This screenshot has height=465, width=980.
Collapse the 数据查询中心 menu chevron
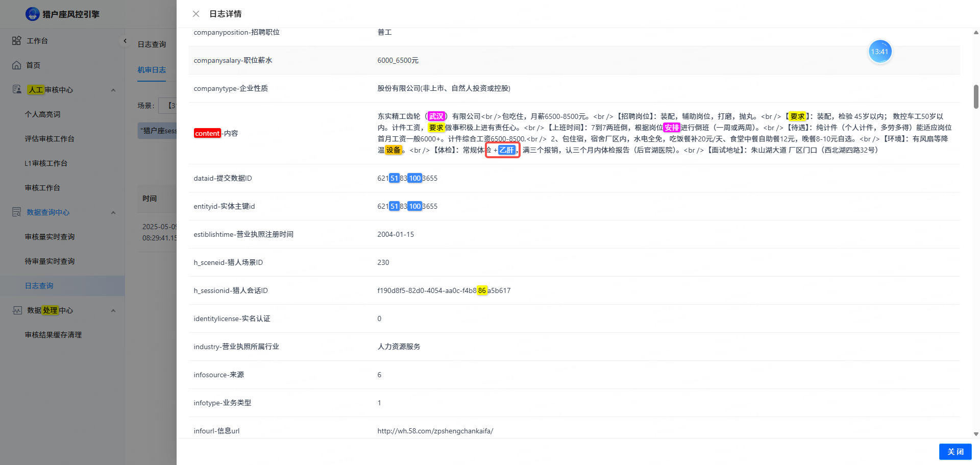[113, 212]
